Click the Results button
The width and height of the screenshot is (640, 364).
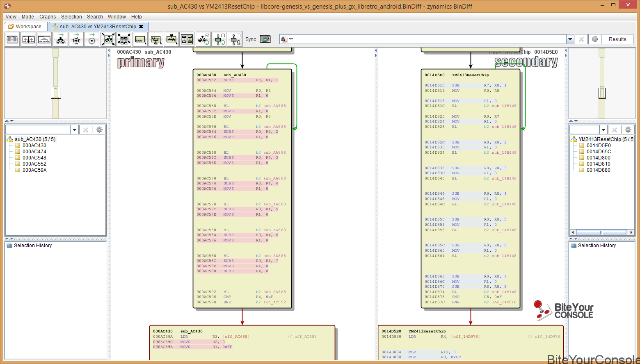(617, 39)
